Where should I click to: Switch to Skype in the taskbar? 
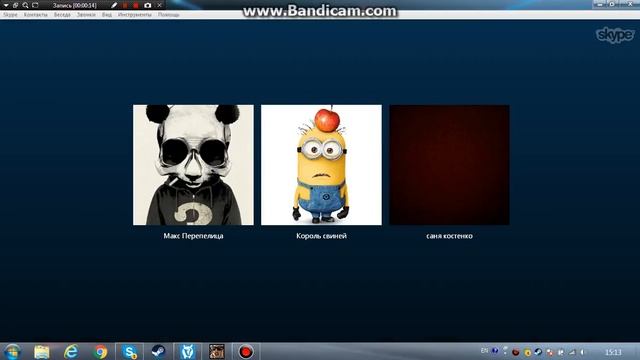click(130, 351)
